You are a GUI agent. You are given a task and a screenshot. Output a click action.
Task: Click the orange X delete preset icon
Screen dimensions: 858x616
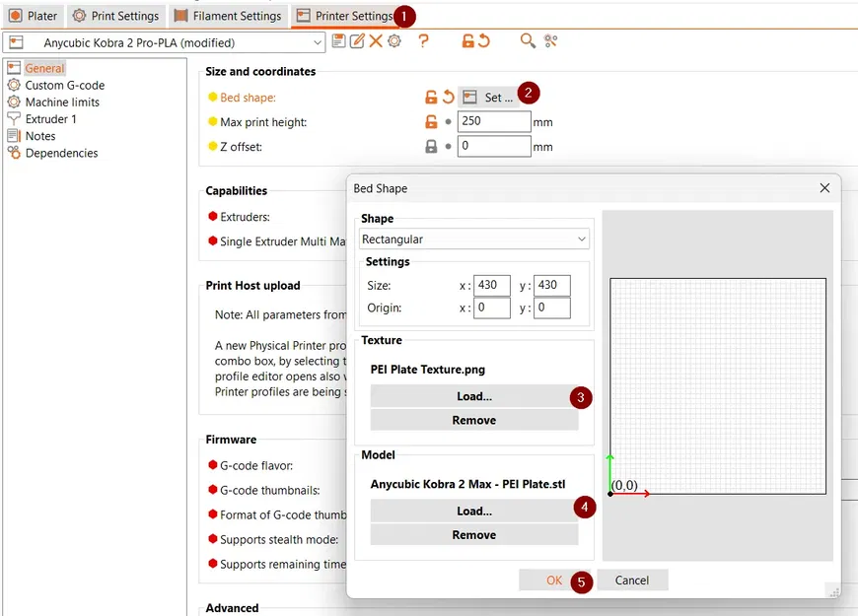tap(376, 40)
